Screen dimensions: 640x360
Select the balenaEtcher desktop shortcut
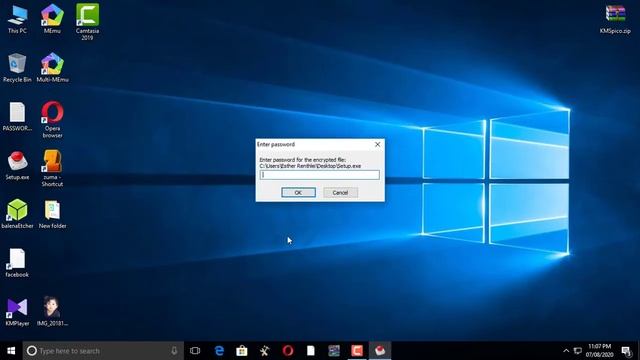coord(17,214)
